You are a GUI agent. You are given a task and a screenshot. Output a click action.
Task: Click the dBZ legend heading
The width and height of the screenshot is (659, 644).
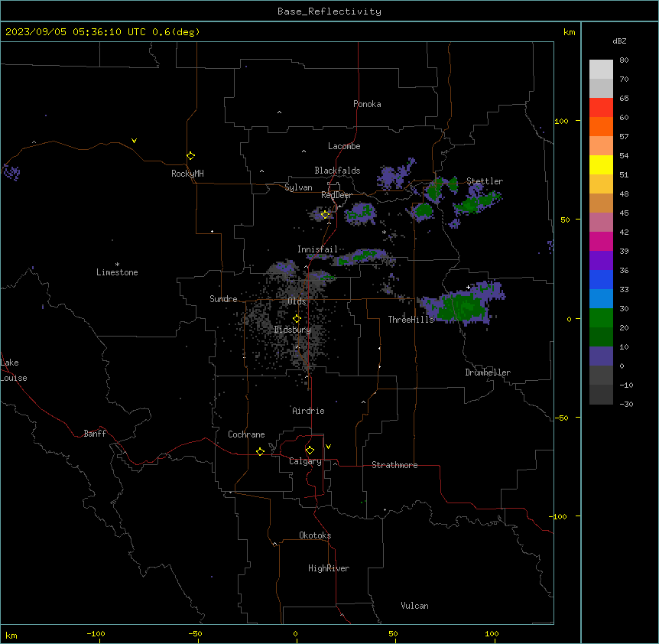pos(619,41)
